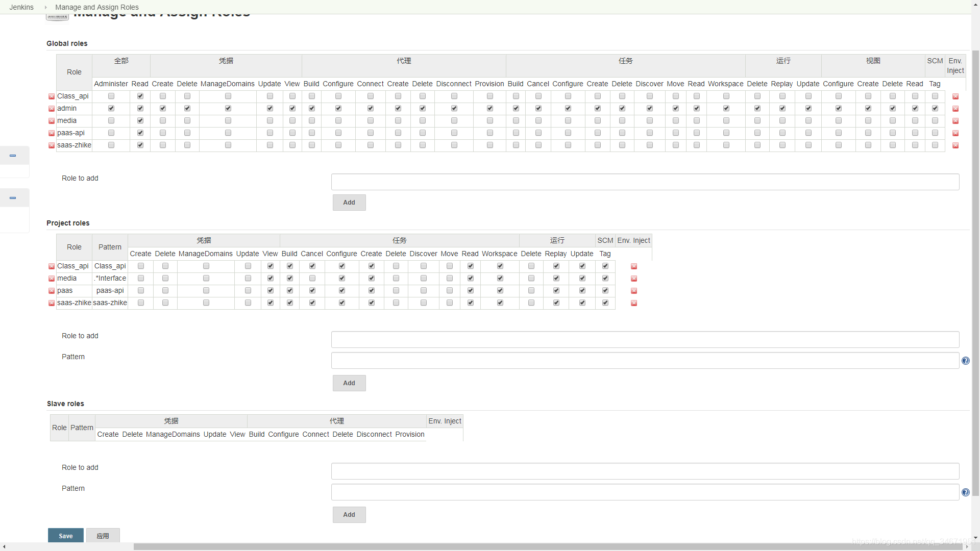Click 'Workspace' header in Global roles table

[726, 84]
